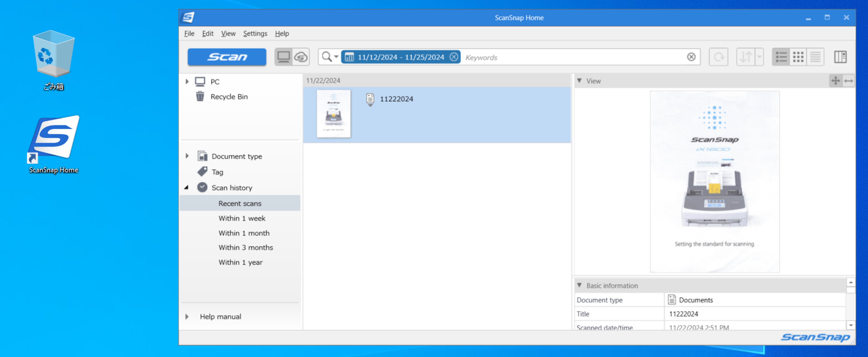The width and height of the screenshot is (868, 357).
Task: Open the View menu
Action: point(228,33)
